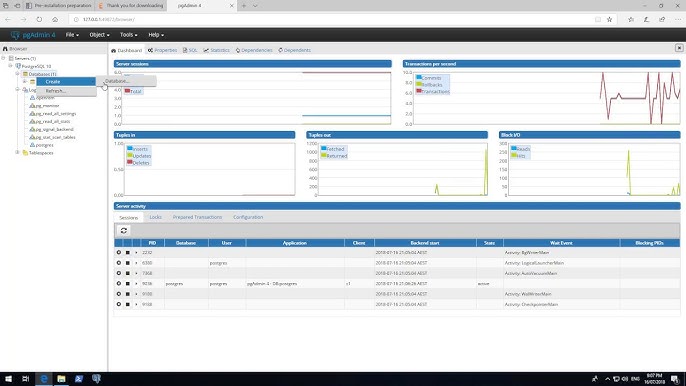686x386 pixels.
Task: Open the Dependencies tab
Action: 254,50
